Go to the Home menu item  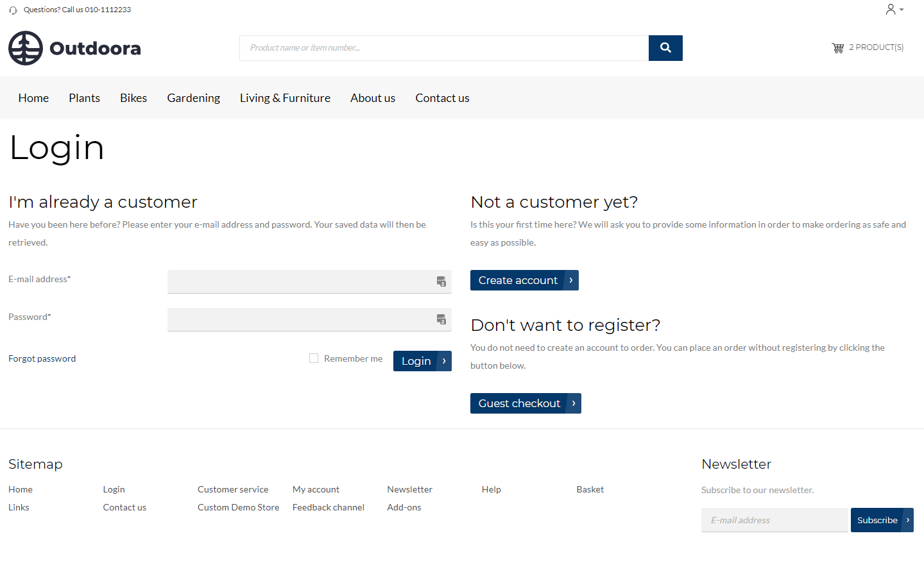pyautogui.click(x=33, y=98)
